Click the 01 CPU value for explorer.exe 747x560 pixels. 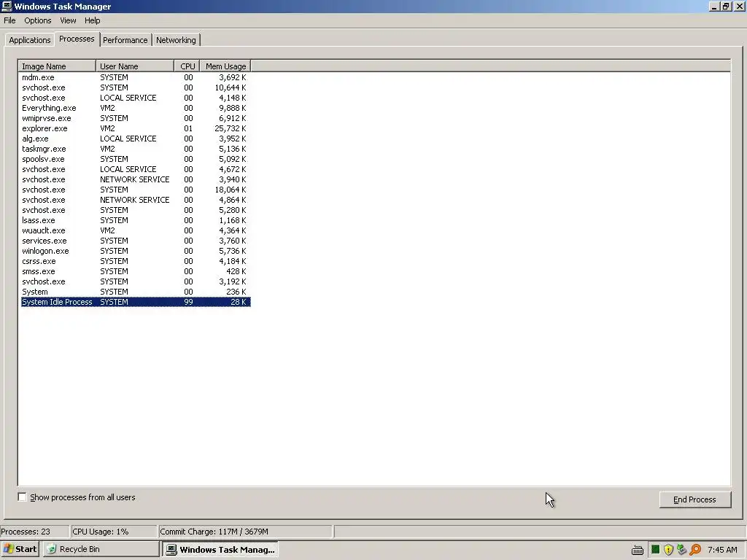(x=188, y=128)
